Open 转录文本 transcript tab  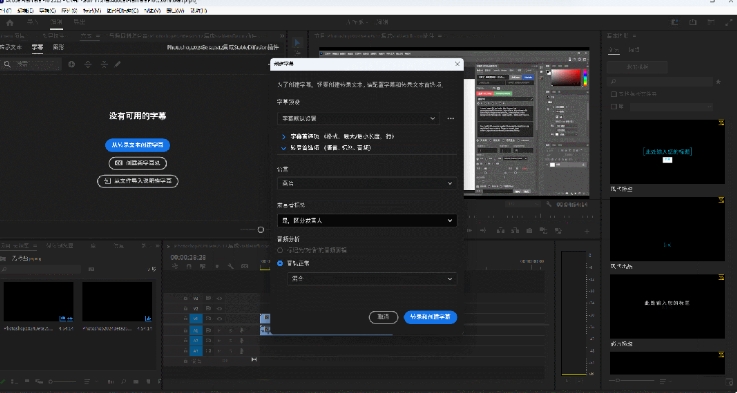[11, 47]
